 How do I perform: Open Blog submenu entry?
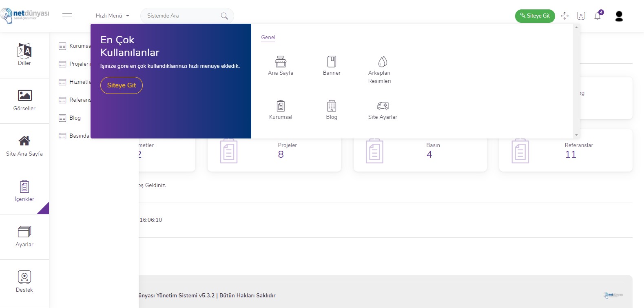pos(70,118)
